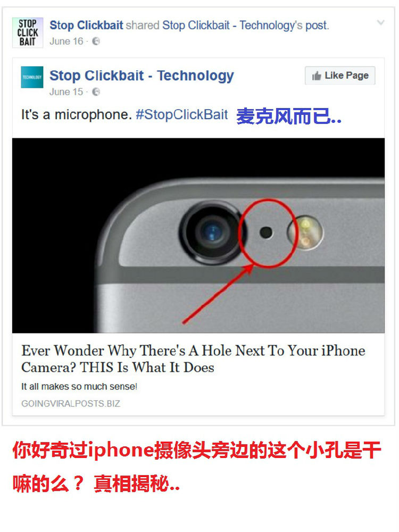Open the post options chevron dropdown
399x532 pixels.
[381, 23]
